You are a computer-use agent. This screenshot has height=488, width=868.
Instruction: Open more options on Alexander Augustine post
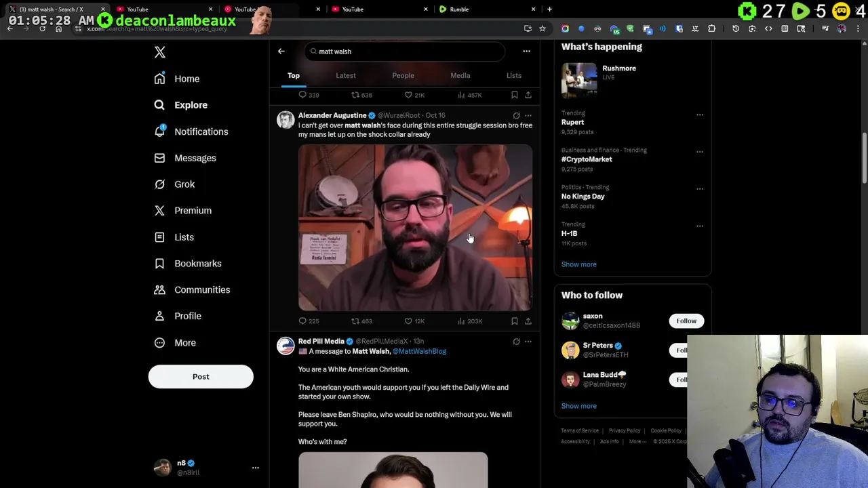[528, 116]
